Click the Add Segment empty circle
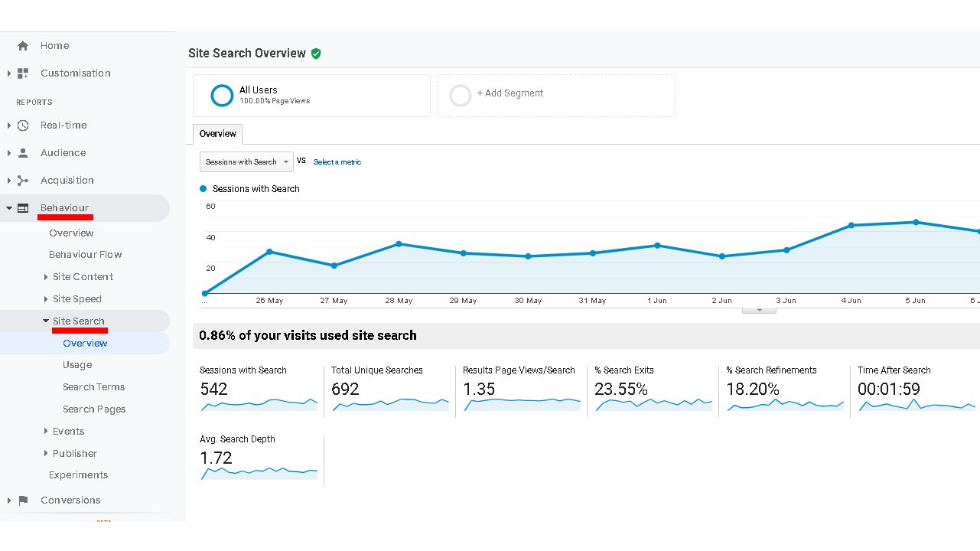This screenshot has width=980, height=551. point(461,96)
